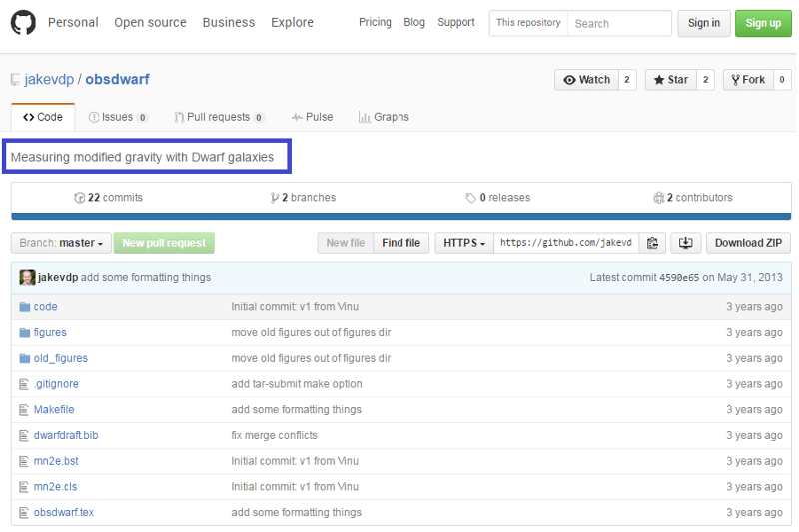The image size is (799, 532).
Task: View 22 commits
Action: [109, 198]
